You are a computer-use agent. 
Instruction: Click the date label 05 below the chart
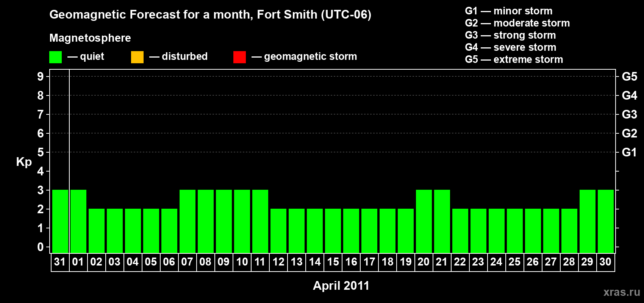coord(151,262)
